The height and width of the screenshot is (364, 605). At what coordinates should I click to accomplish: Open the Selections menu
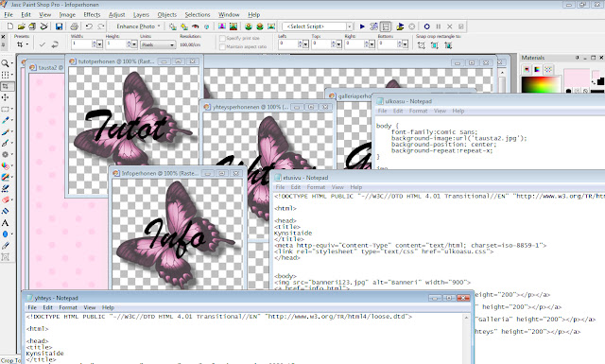click(x=198, y=15)
